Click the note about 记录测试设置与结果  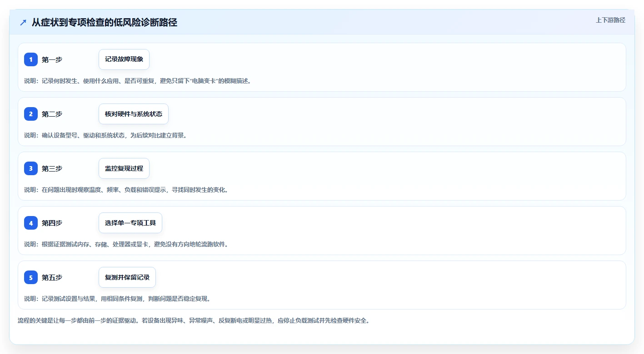point(117,299)
